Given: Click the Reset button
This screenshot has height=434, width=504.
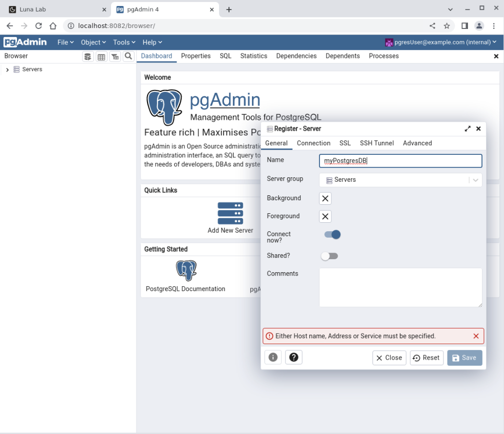Looking at the screenshot, I should 426,358.
